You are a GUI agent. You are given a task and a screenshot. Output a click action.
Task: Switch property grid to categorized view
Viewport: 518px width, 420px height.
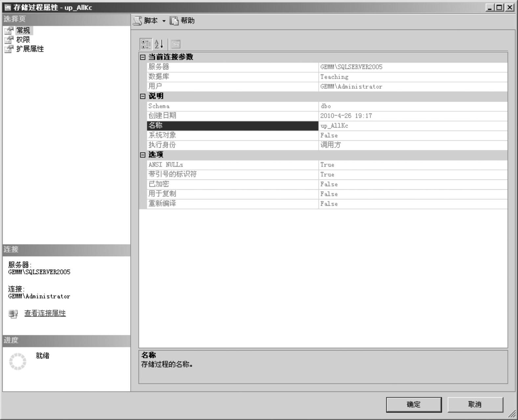146,44
